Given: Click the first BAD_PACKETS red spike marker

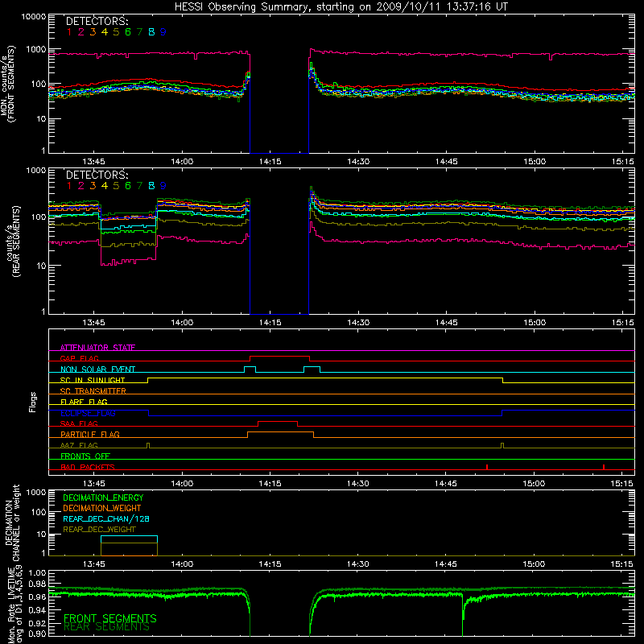Looking at the screenshot, I should pos(487,467).
